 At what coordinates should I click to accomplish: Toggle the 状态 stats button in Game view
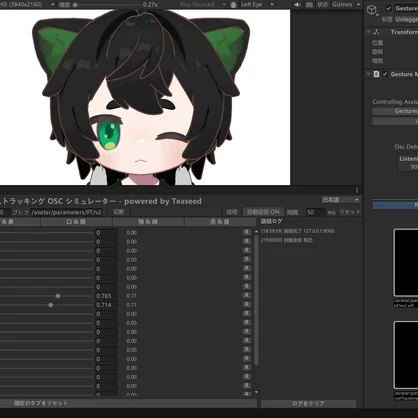(322, 5)
